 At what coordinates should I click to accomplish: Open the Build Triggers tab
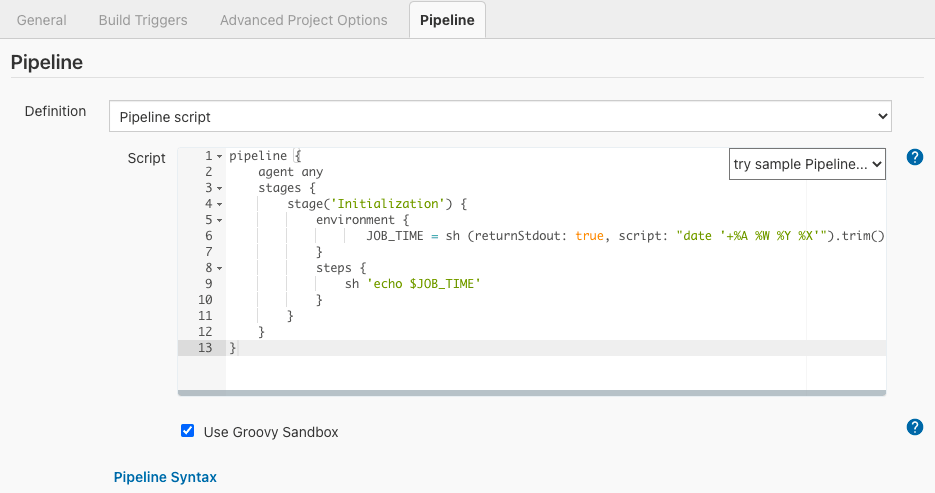click(x=143, y=20)
